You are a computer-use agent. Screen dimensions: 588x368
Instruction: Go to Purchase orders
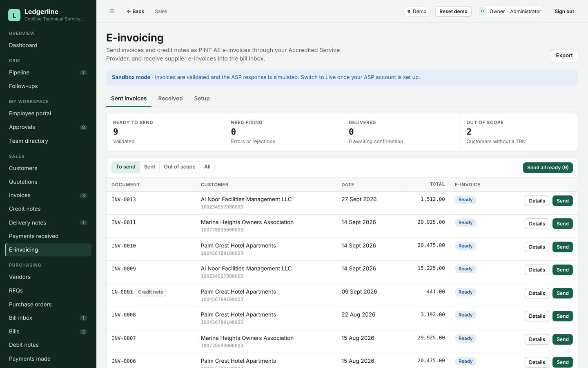pyautogui.click(x=48, y=305)
